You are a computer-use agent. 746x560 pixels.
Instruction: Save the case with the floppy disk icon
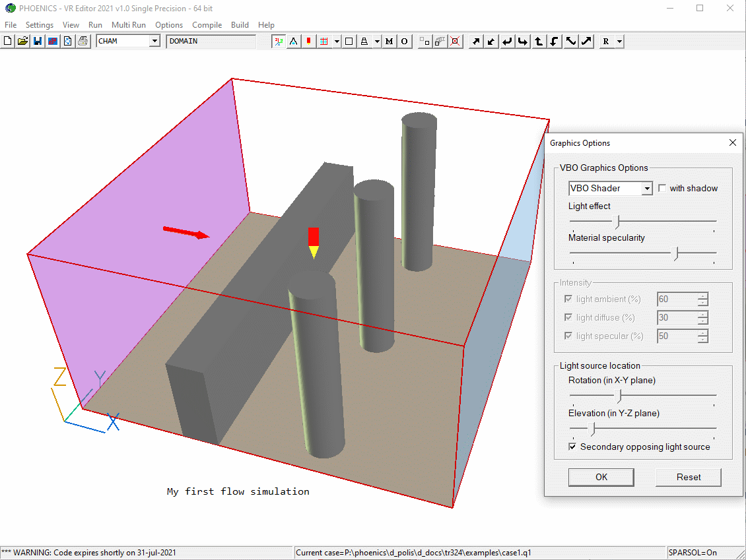tap(38, 42)
